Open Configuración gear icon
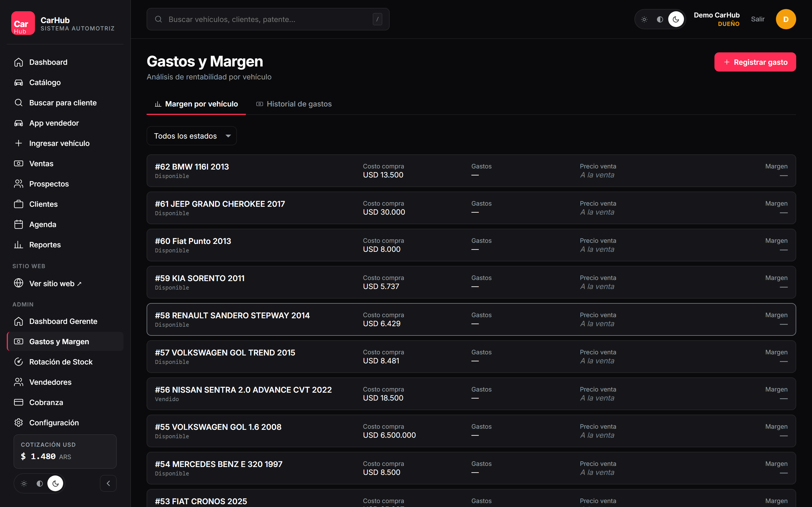Image resolution: width=812 pixels, height=507 pixels. click(x=18, y=422)
